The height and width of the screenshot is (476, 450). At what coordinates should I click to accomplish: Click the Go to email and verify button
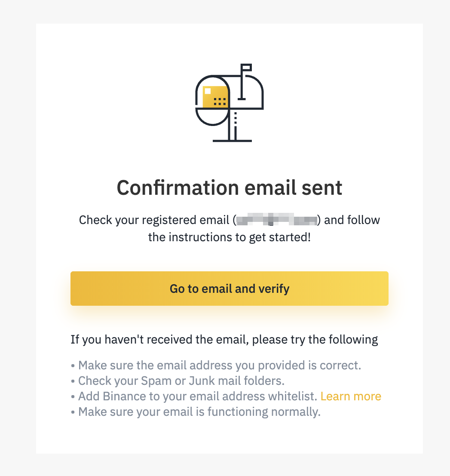[230, 289]
